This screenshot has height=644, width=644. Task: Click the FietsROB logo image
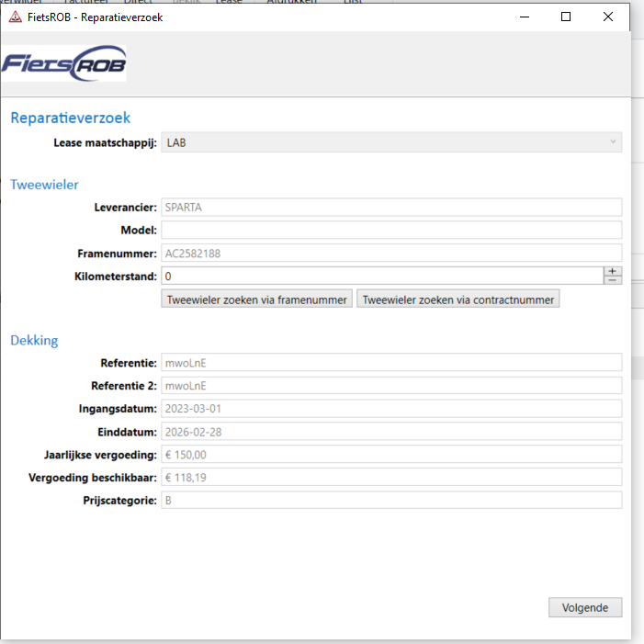[64, 63]
